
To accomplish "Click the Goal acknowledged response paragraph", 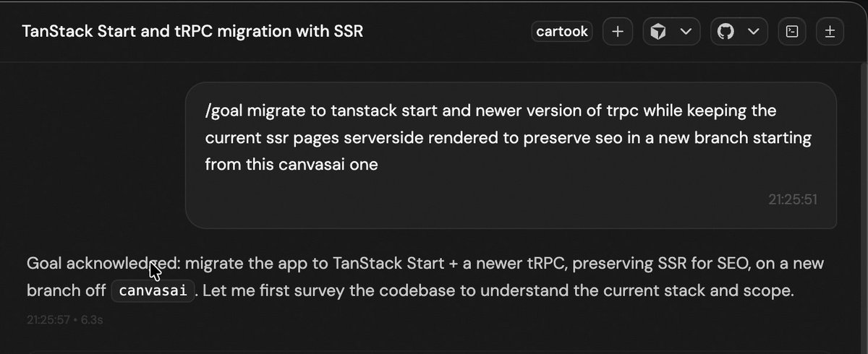I will click(x=425, y=277).
